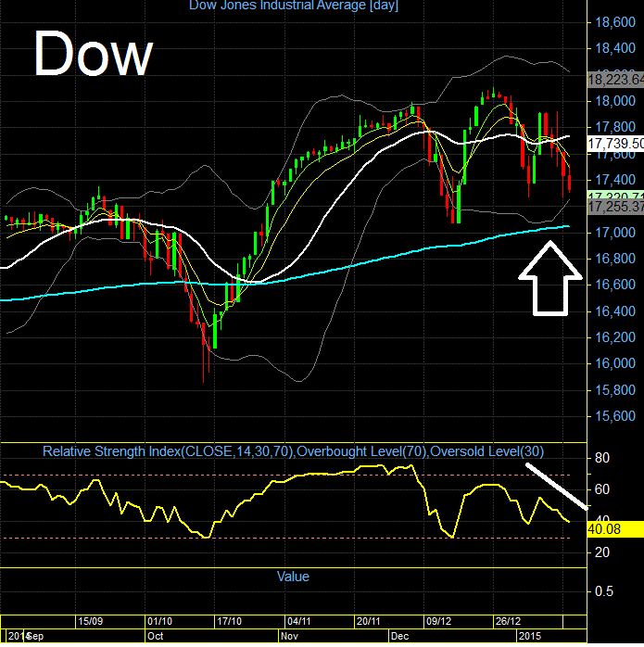Click the 17,800 price axis label

(614, 127)
